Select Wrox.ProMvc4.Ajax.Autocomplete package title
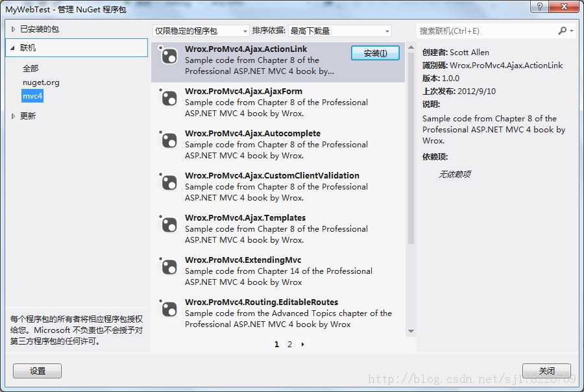Viewport: 584px width, 392px height. point(252,134)
